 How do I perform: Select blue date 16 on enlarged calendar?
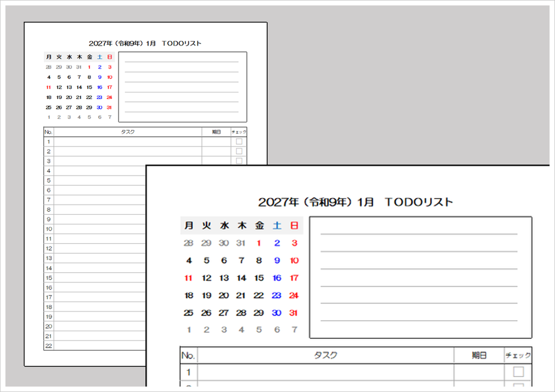tap(277, 278)
